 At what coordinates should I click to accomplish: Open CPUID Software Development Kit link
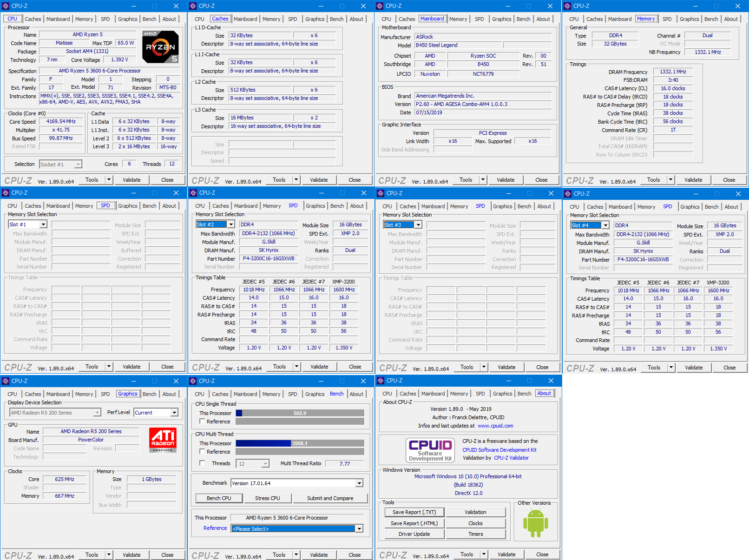click(499, 450)
